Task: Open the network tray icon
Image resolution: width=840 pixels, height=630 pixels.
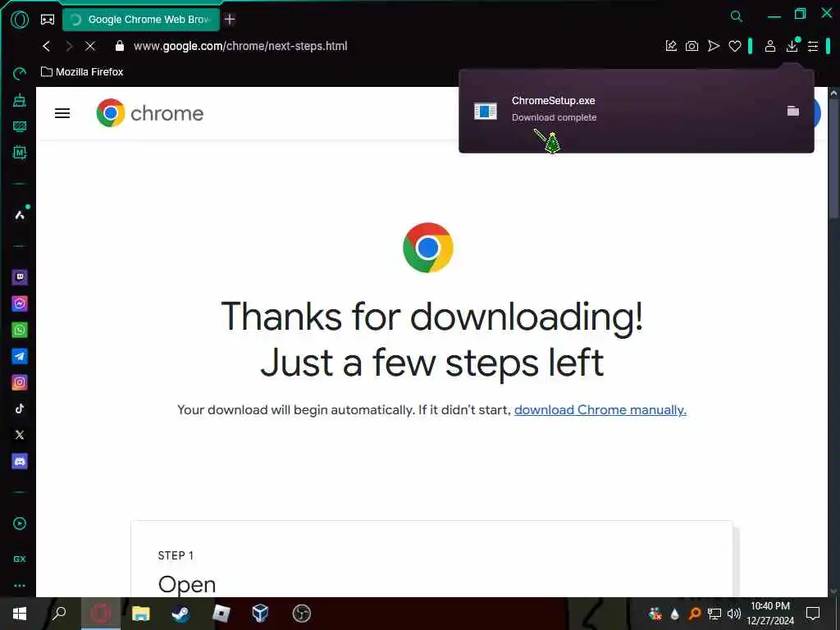Action: tap(714, 614)
